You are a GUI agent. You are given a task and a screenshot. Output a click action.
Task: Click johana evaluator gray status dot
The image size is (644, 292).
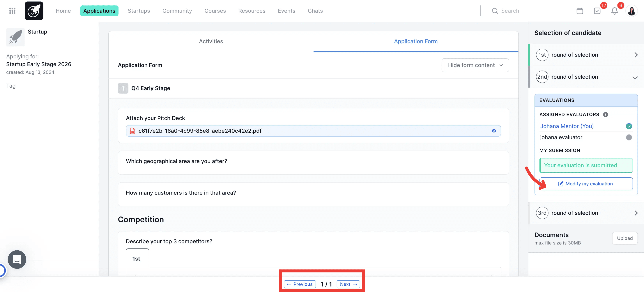[x=629, y=137]
